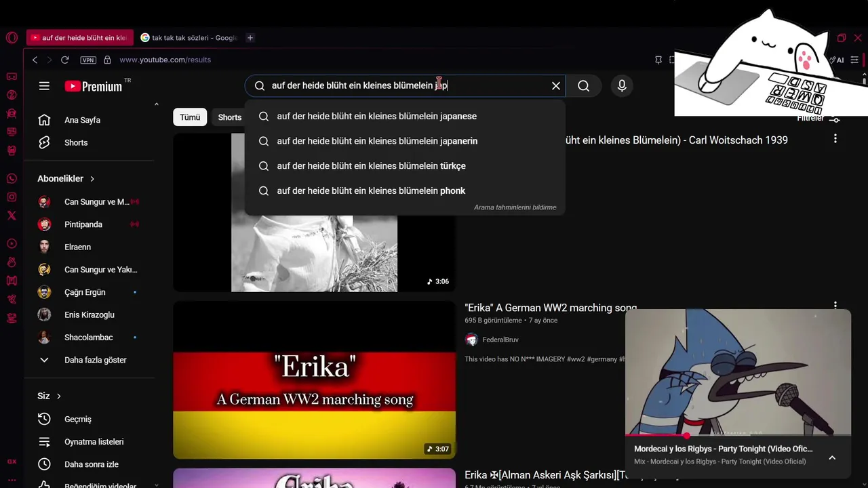The height and width of the screenshot is (488, 868).
Task: Open the Opera GX main menu logo
Action: [12, 38]
